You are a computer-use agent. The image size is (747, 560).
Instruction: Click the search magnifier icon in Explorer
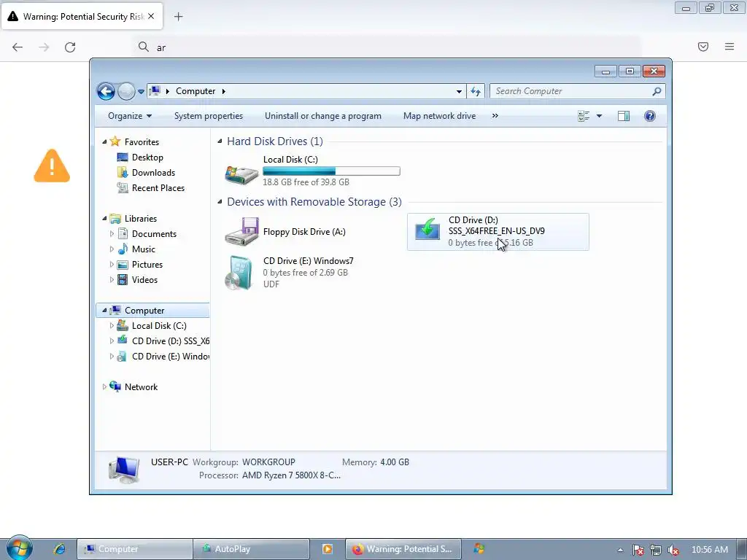[657, 91]
